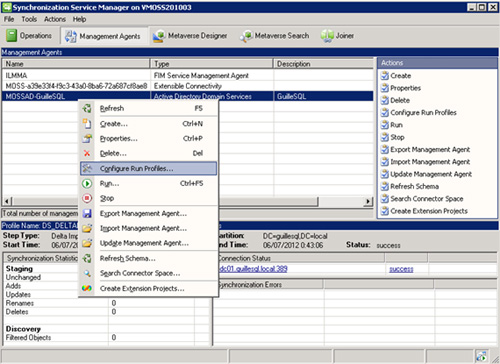
Task: Choose Delete… from context menu
Action: pyautogui.click(x=148, y=153)
